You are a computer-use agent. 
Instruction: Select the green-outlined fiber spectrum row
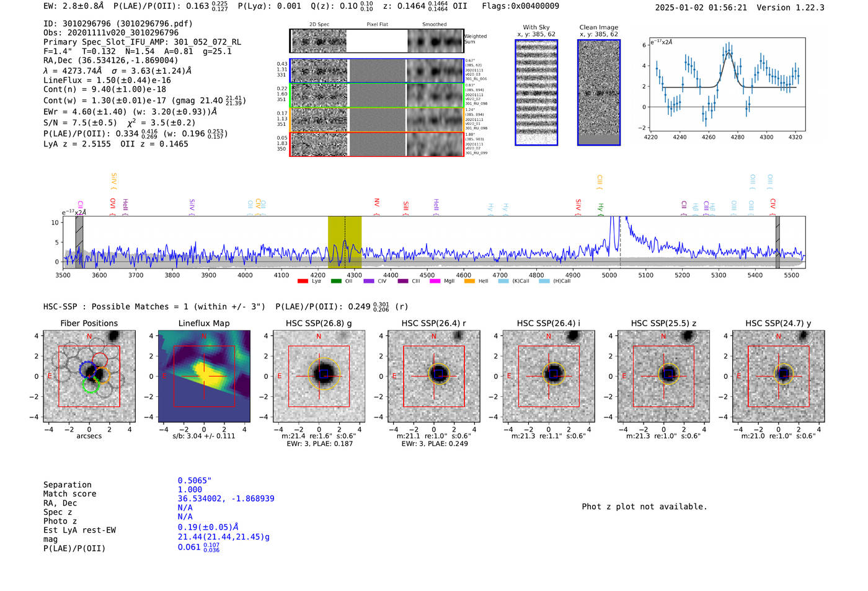pyautogui.click(x=377, y=96)
